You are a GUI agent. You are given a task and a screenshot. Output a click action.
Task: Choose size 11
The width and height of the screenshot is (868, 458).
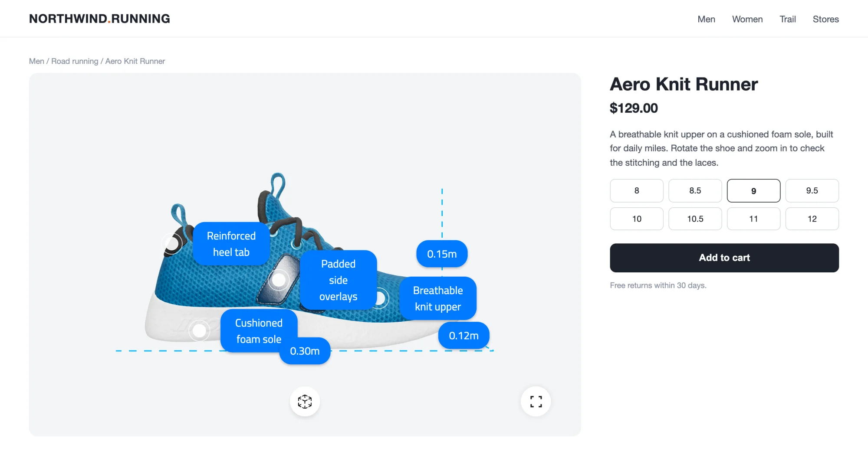[x=753, y=219]
